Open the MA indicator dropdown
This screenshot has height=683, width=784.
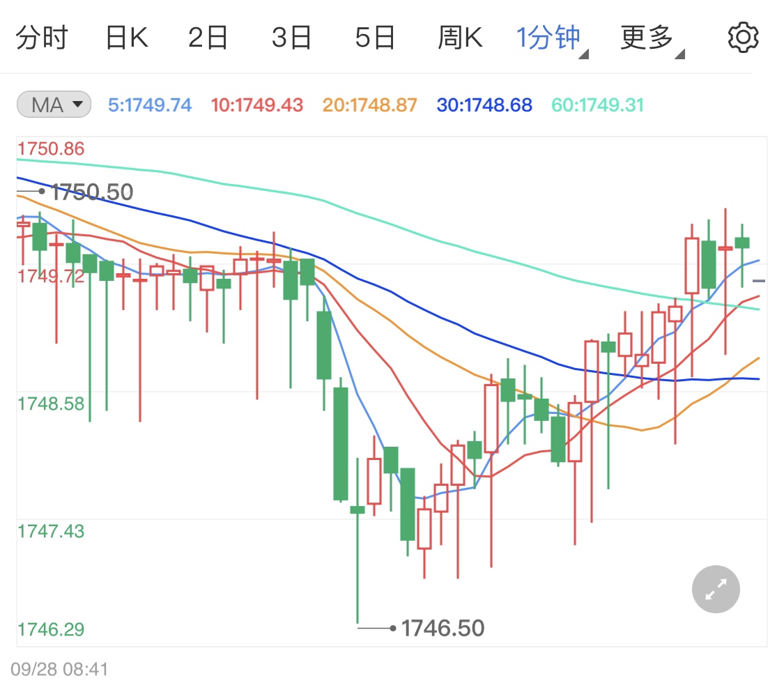tap(53, 103)
